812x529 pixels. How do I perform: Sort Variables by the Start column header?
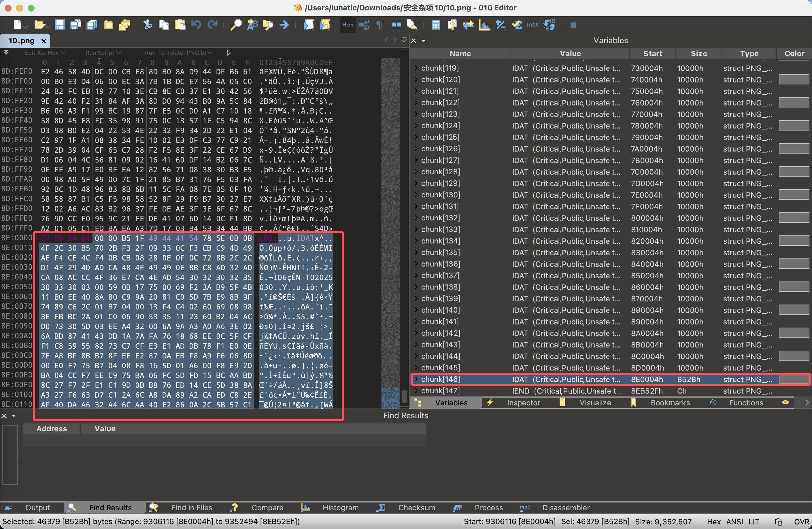click(652, 54)
